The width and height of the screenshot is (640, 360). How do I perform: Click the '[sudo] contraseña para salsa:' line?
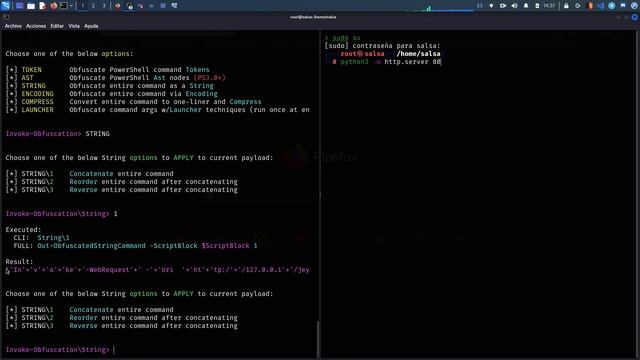[x=382, y=46]
